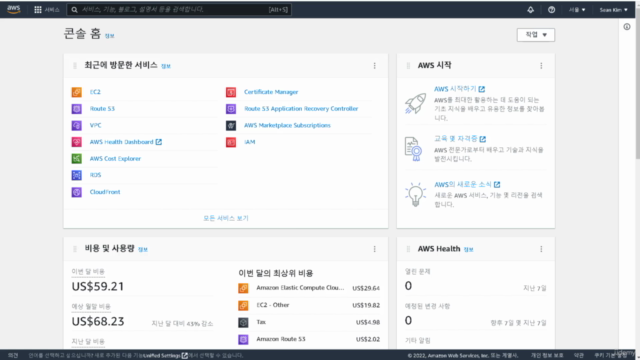Open the VPC link

click(96, 125)
